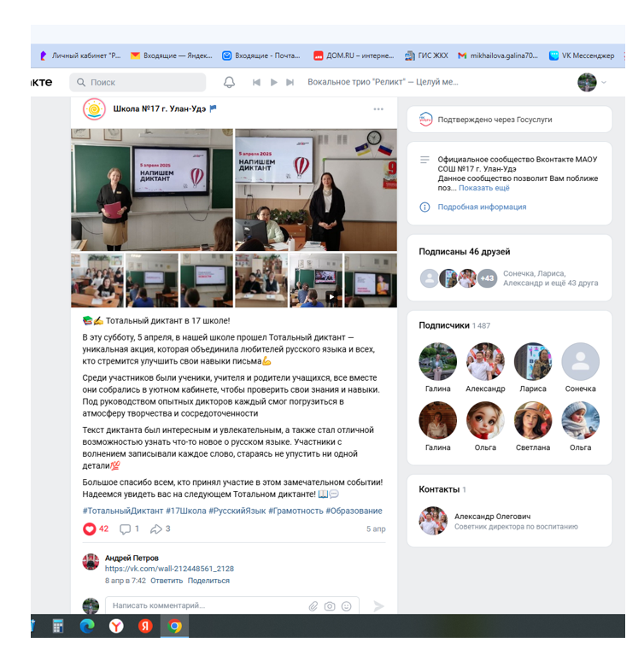
Task: Skip to previous track in player
Action: point(256,82)
